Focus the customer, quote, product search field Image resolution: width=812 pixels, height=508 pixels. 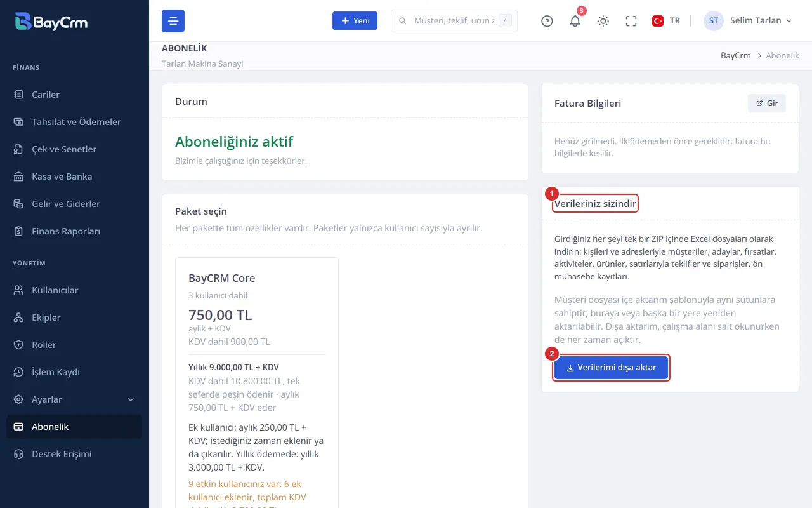[454, 21]
